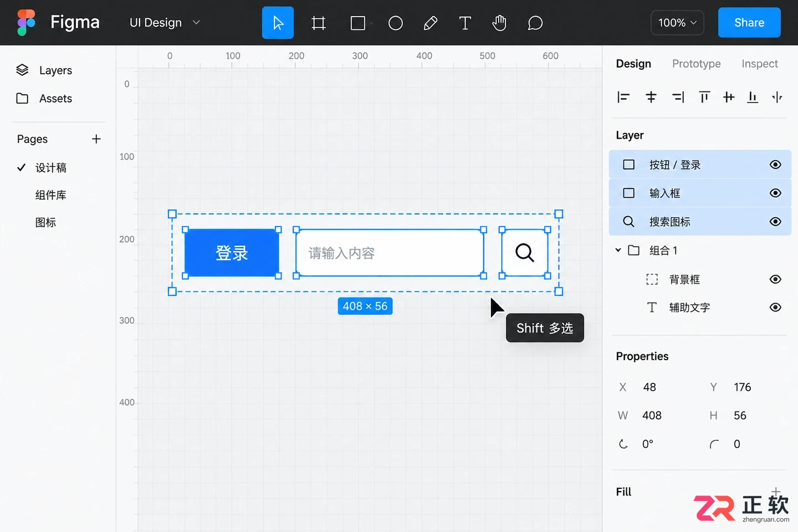The image size is (798, 532).
Task: Select the Rectangle shape tool
Action: pos(358,23)
